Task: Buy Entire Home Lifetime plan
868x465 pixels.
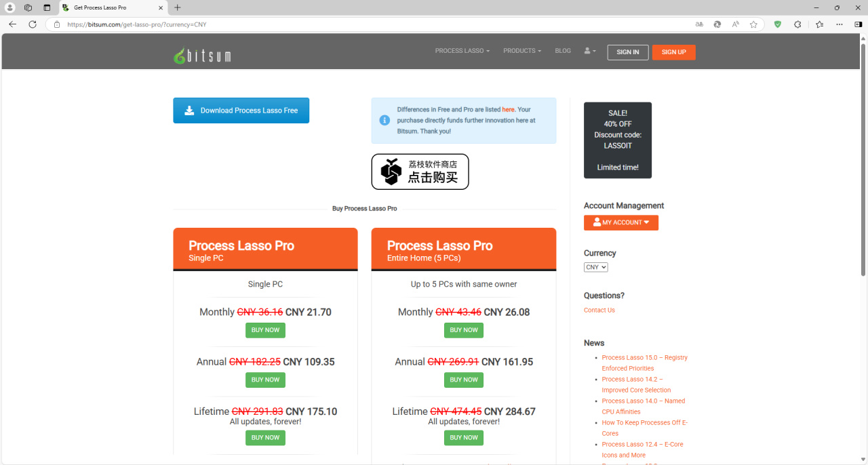Action: (x=464, y=438)
